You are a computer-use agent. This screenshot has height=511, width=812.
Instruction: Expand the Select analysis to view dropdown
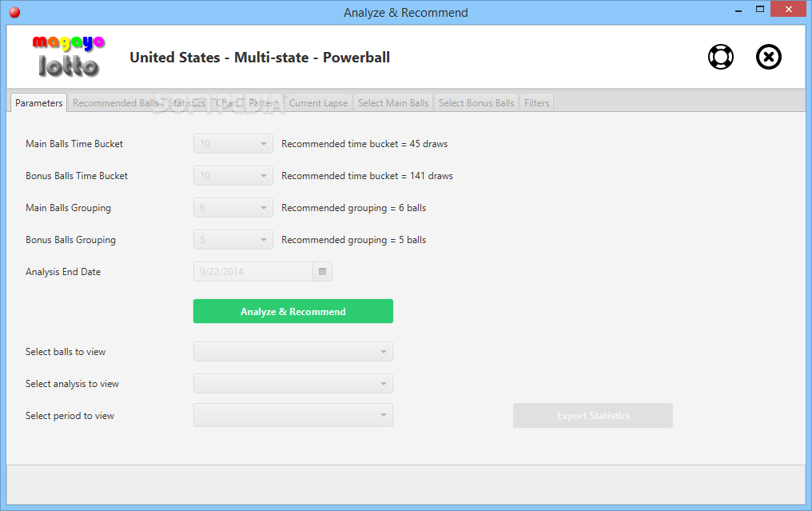tap(293, 384)
